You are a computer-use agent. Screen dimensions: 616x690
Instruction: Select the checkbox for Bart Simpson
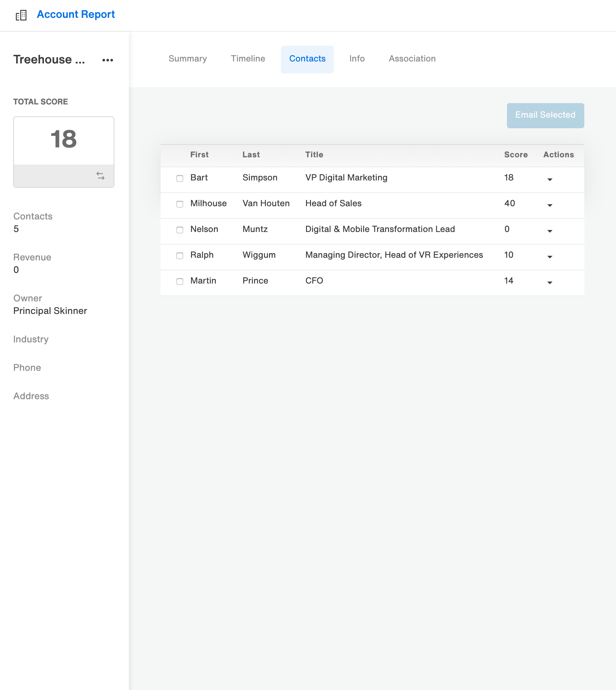(x=180, y=178)
